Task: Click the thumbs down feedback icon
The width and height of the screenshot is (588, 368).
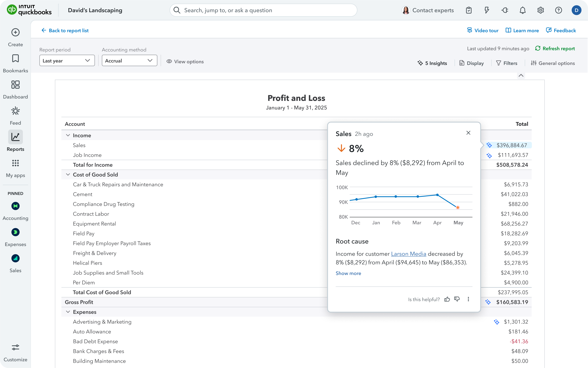Action: pos(457,299)
